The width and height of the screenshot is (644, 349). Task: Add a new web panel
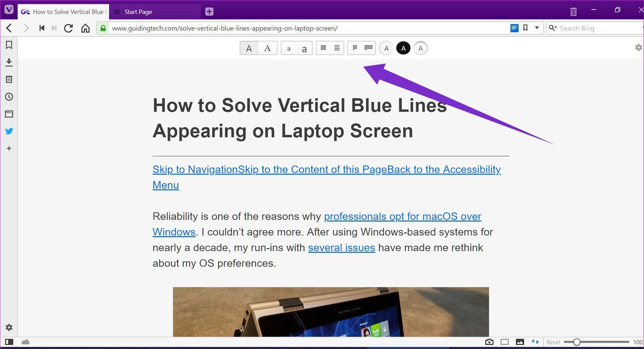coord(9,148)
